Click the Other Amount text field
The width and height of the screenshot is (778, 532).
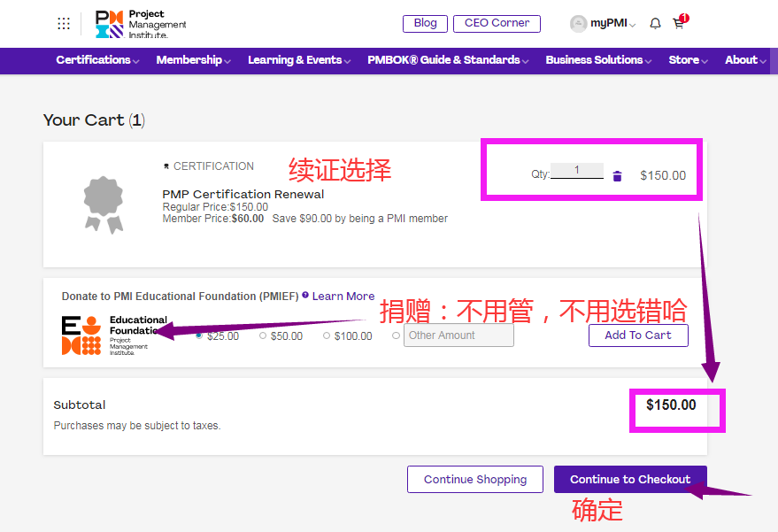458,335
